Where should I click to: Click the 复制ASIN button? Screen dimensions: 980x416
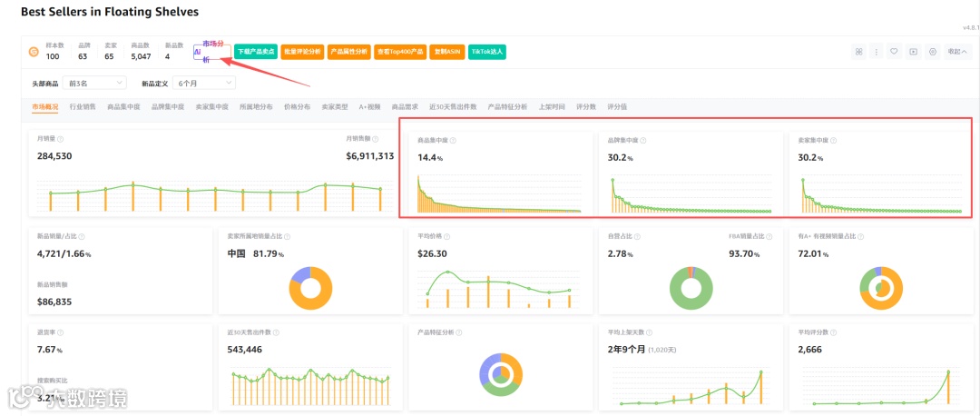(448, 52)
